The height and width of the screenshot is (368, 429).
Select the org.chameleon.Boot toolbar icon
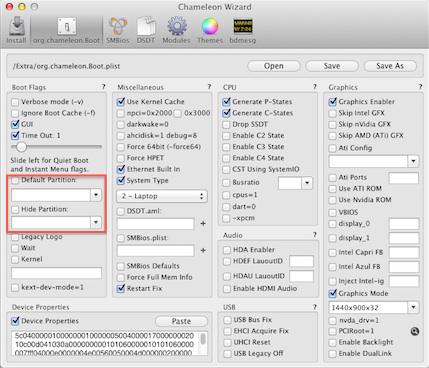(x=66, y=30)
